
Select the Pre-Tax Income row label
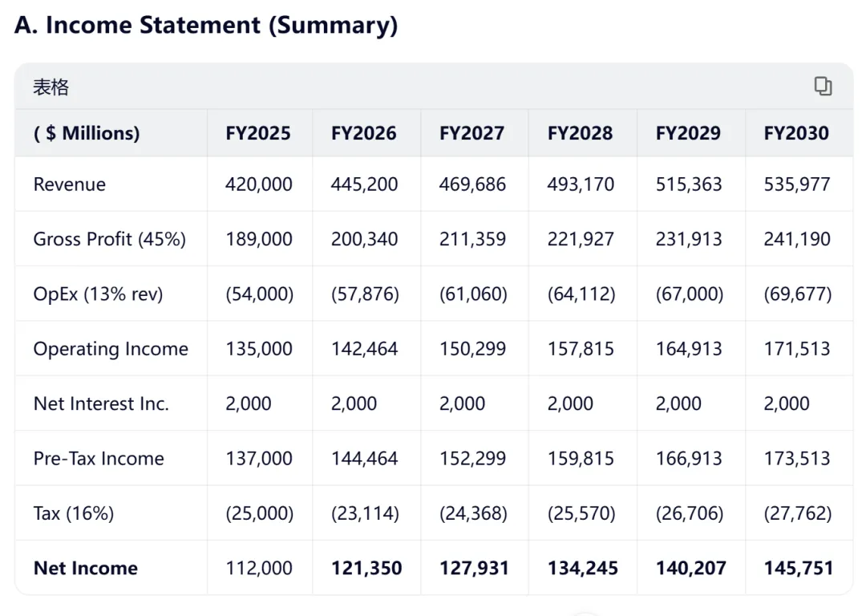click(x=99, y=459)
